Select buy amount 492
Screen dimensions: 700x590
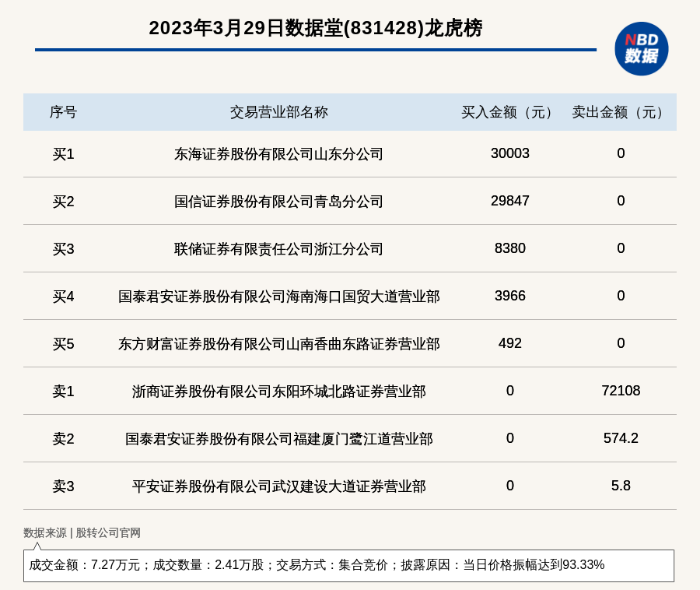tap(509, 343)
